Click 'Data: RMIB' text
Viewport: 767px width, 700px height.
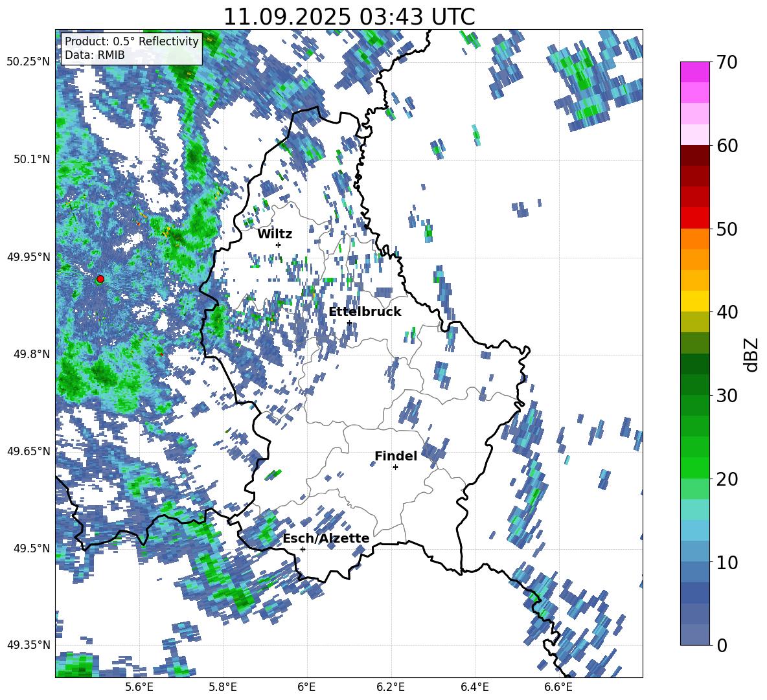(x=95, y=55)
